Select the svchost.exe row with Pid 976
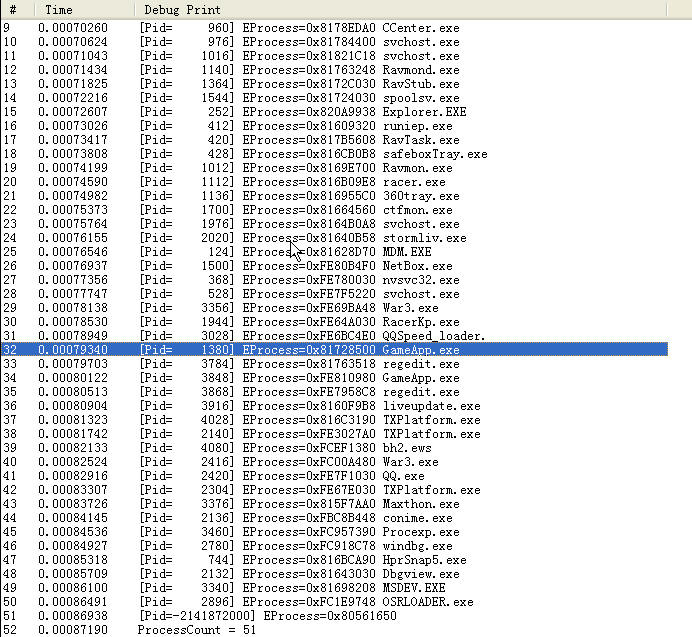 click(x=335, y=42)
